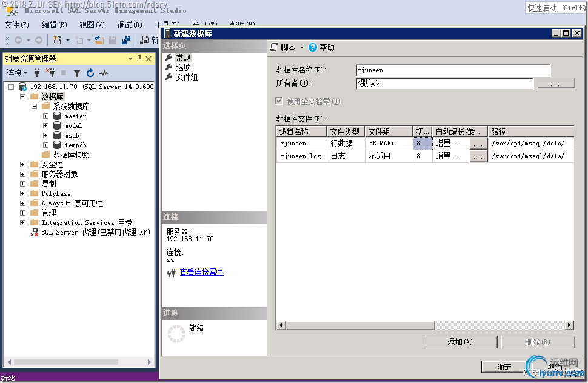This screenshot has width=588, height=383.
Task: Click the Open File folder icon
Action: pyautogui.click(x=99, y=40)
